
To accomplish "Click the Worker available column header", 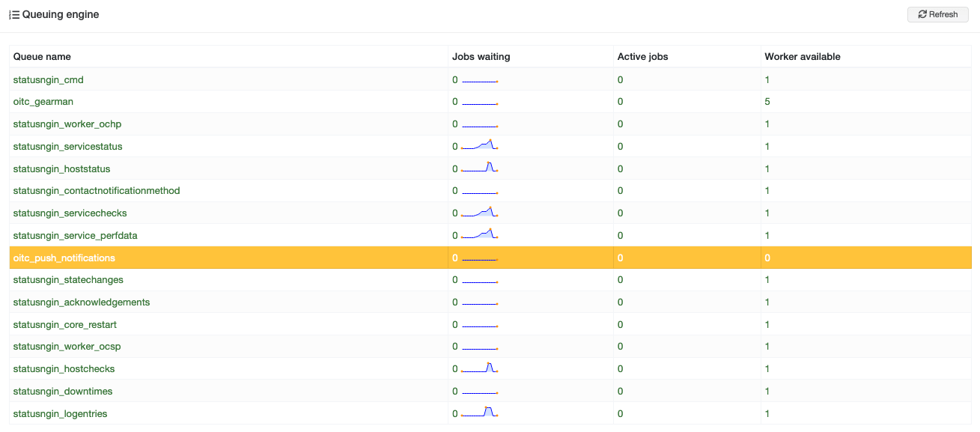I will (803, 57).
